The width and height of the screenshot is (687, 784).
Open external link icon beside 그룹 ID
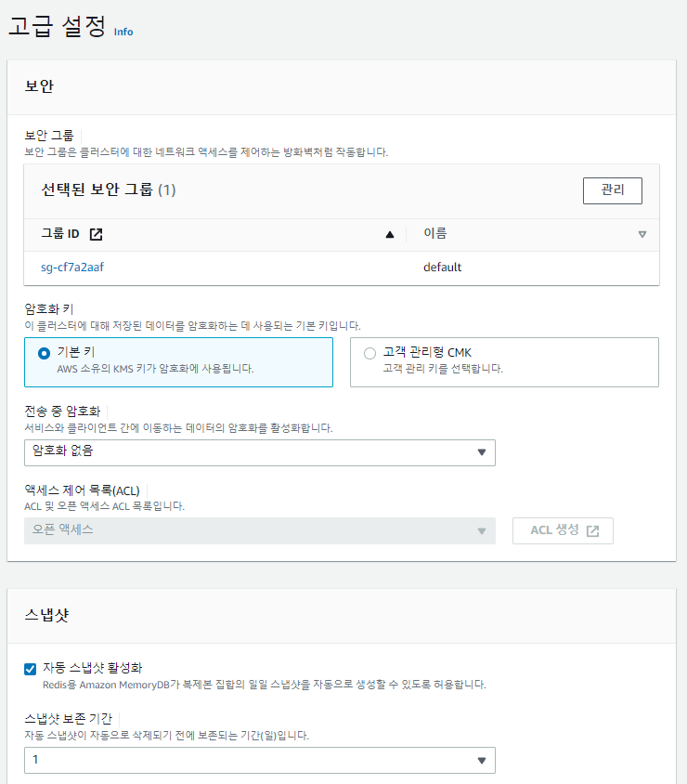[96, 234]
